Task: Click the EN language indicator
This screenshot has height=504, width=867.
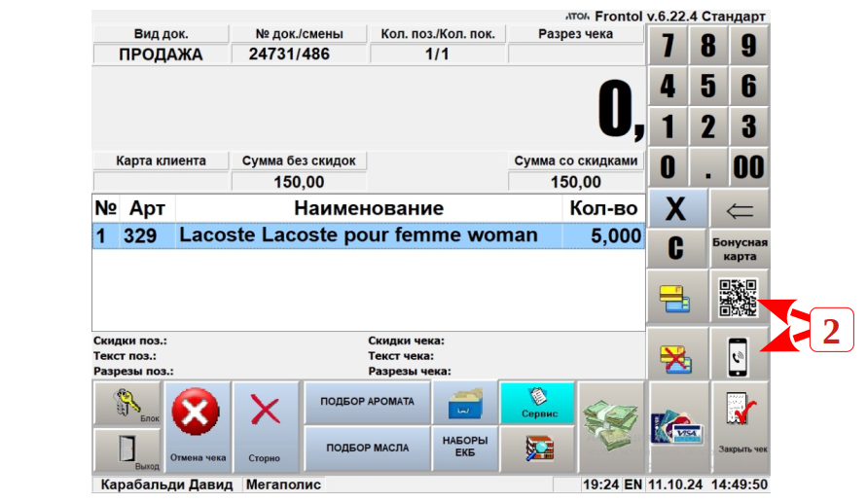Action: pos(632,485)
